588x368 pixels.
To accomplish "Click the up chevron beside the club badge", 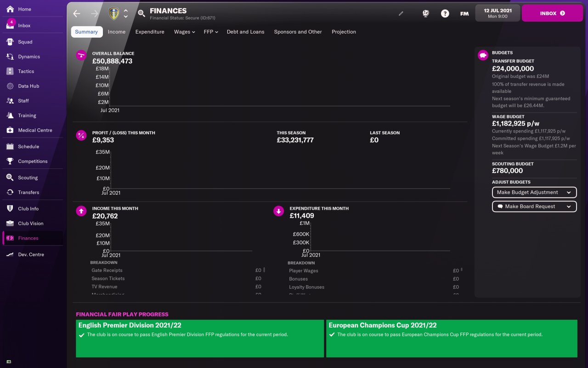I will [x=126, y=10].
